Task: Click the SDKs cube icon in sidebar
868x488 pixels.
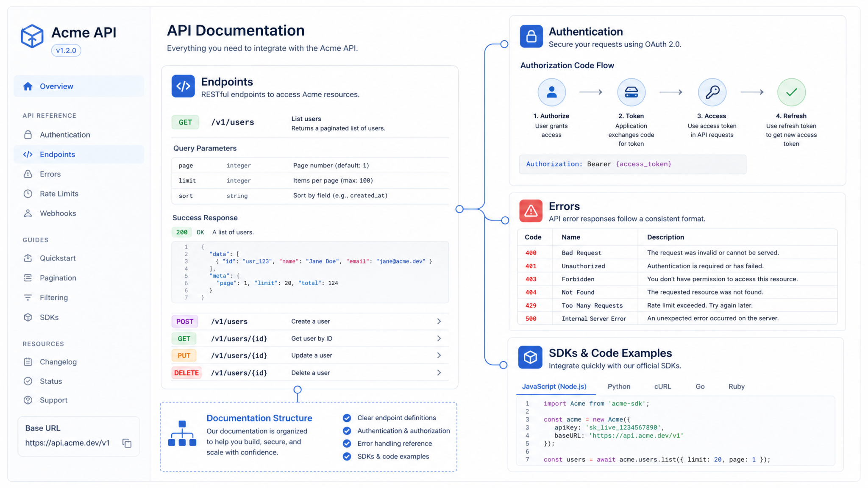Action: coord(28,317)
